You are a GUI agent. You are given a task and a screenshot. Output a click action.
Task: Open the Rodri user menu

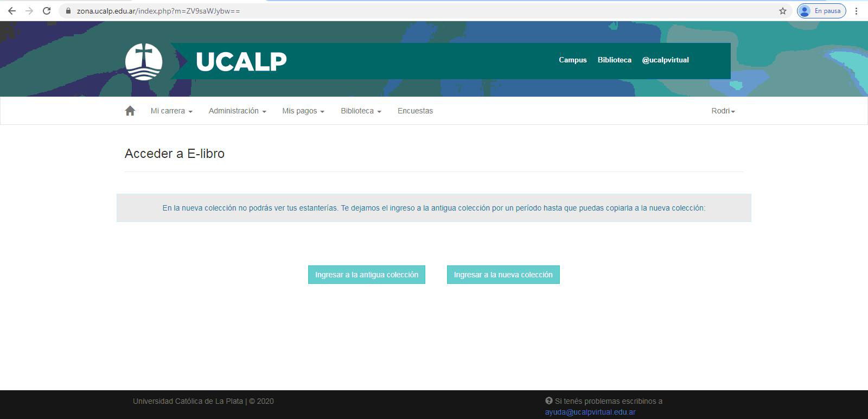[x=723, y=111]
